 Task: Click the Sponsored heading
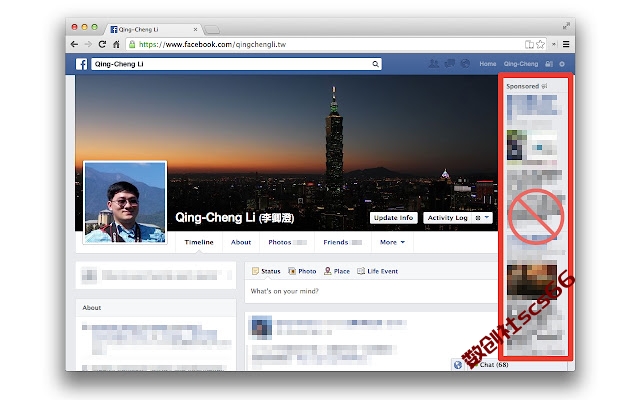[522, 87]
